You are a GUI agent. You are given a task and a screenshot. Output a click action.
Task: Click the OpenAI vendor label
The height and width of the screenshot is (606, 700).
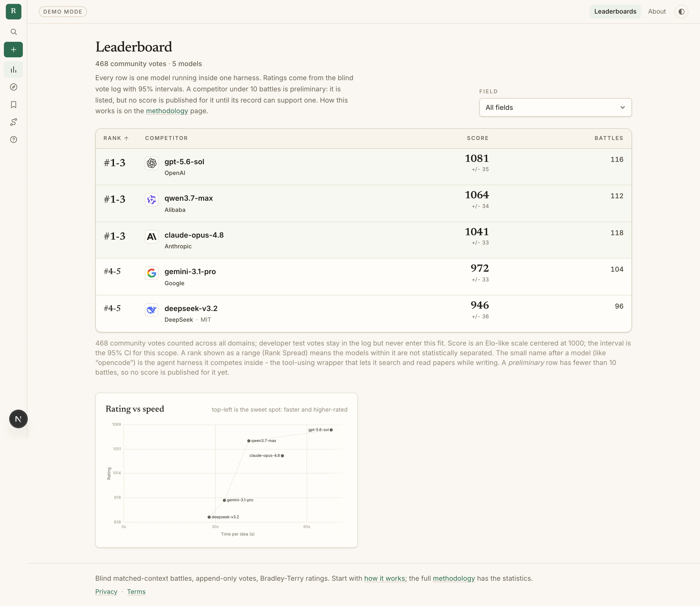click(x=175, y=173)
